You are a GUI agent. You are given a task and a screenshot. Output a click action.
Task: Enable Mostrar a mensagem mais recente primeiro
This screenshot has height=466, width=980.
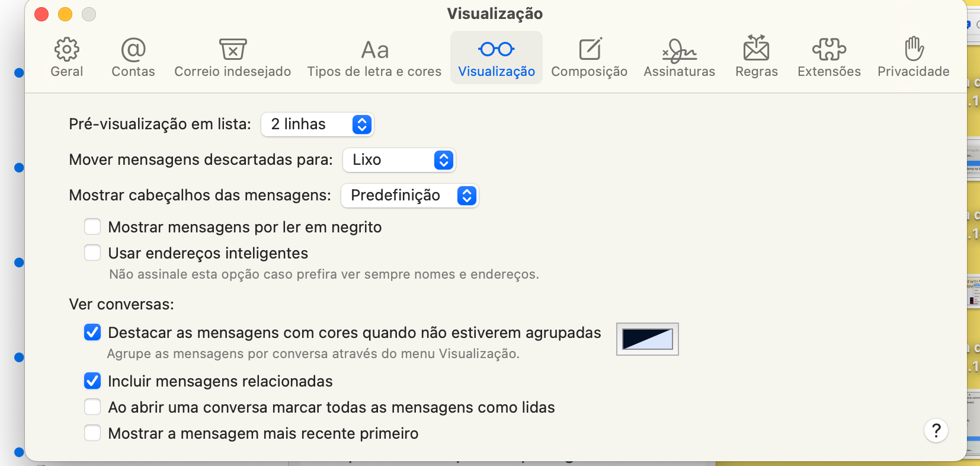[x=92, y=433]
